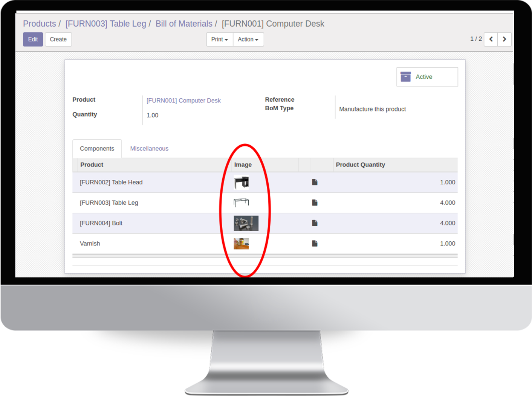Toggle the Active archive button
Viewport: 532px width, 396px height.
tap(427, 77)
